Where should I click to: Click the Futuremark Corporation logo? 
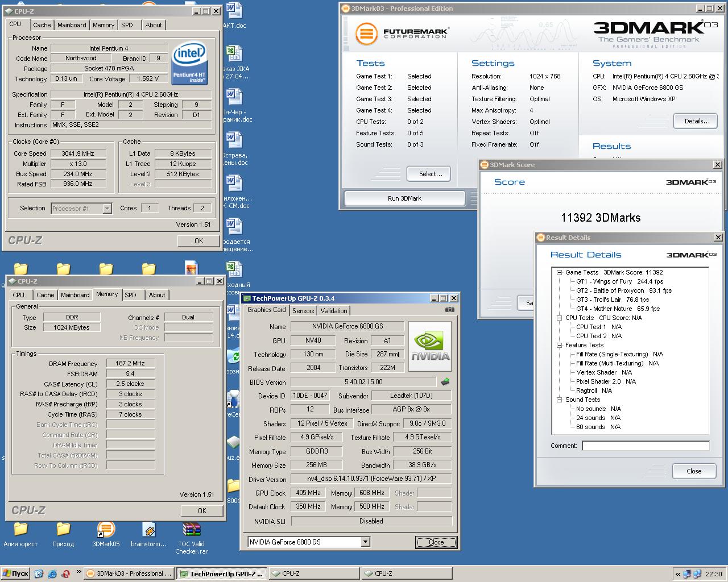point(402,34)
